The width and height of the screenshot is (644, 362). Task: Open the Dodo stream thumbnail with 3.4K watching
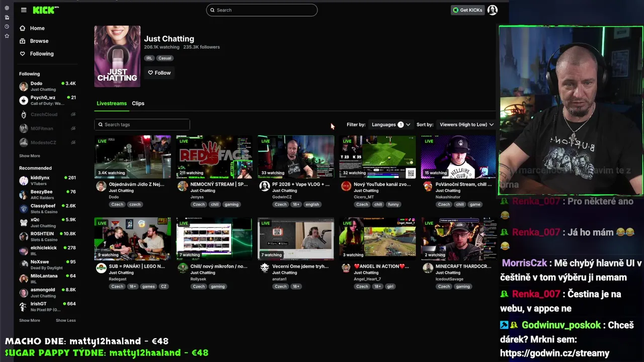[133, 157]
